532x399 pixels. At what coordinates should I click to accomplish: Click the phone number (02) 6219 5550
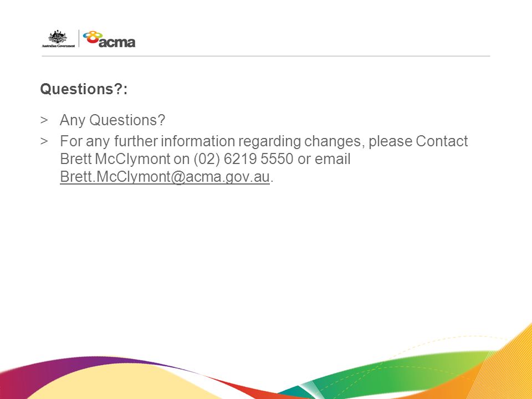pos(243,159)
